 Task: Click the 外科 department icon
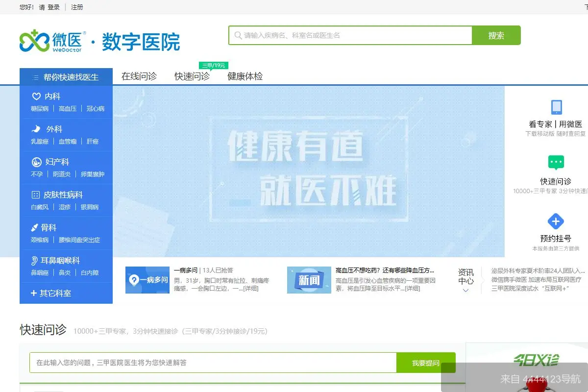click(36, 129)
